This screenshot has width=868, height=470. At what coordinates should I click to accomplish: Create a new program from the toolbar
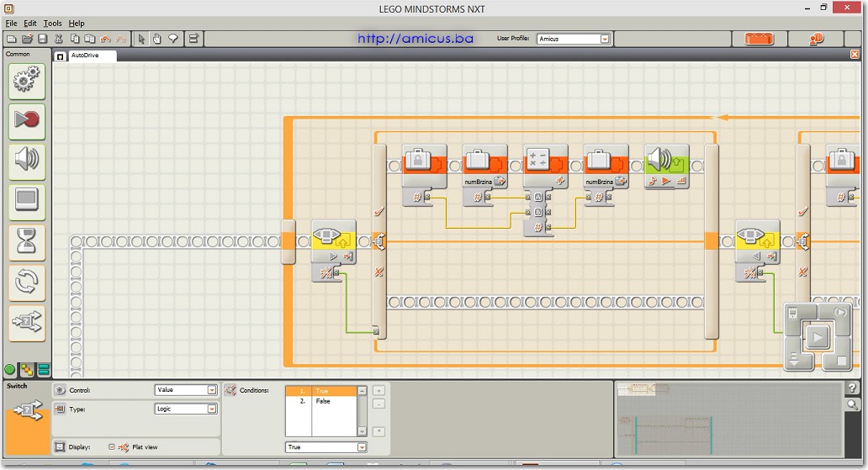tap(11, 39)
